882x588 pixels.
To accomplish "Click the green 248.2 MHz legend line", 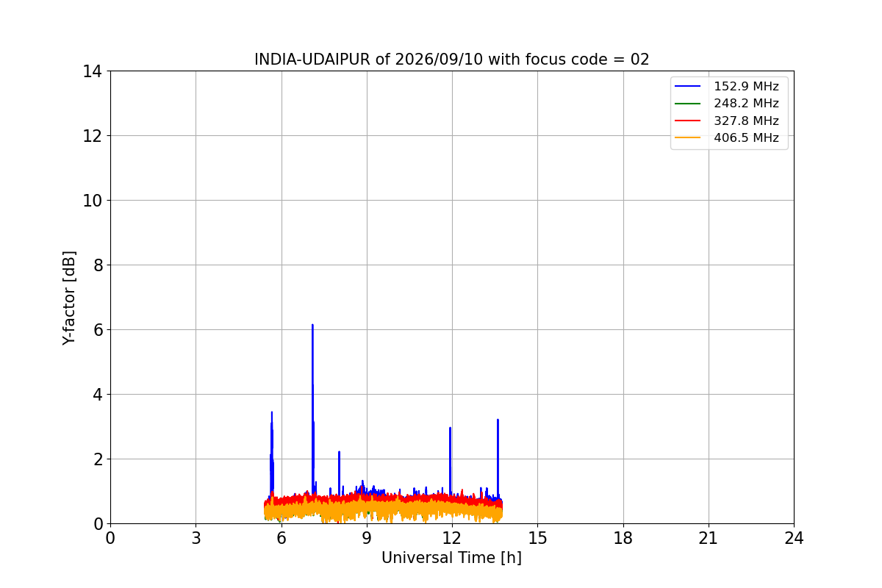I will point(689,104).
